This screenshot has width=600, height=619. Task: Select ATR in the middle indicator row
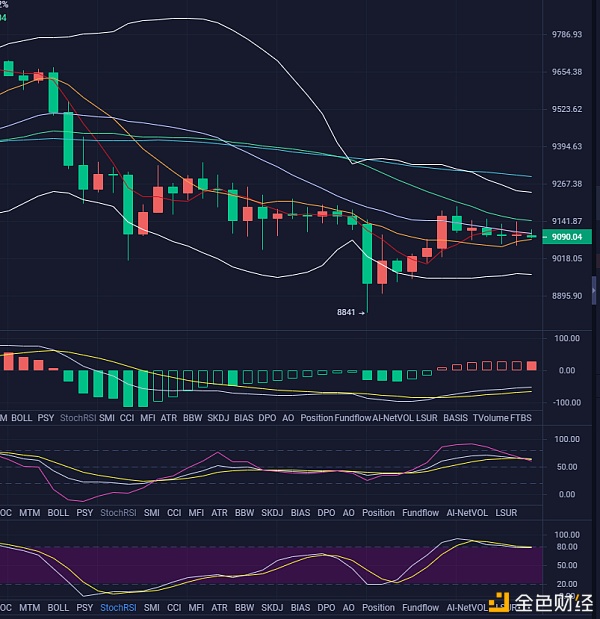tap(219, 513)
